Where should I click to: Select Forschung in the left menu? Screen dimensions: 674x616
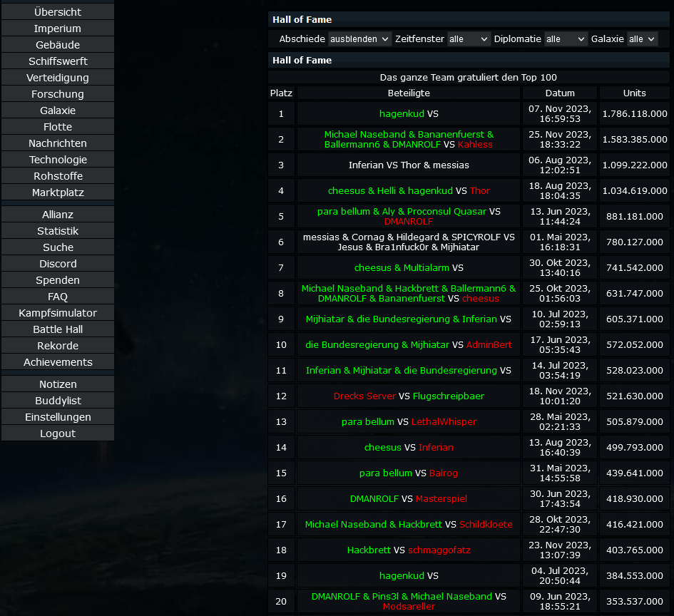(58, 94)
